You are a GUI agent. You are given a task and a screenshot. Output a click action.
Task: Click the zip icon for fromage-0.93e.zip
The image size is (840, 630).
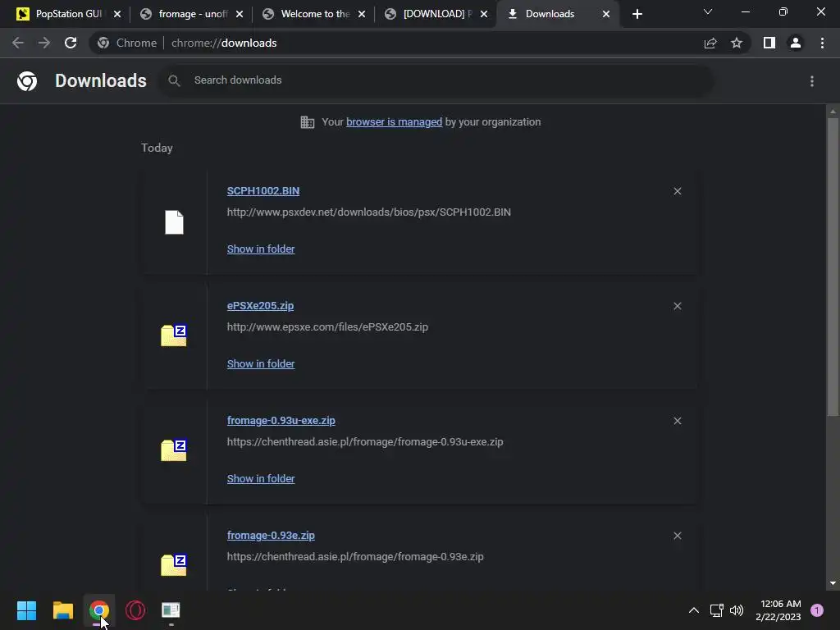coord(174,564)
